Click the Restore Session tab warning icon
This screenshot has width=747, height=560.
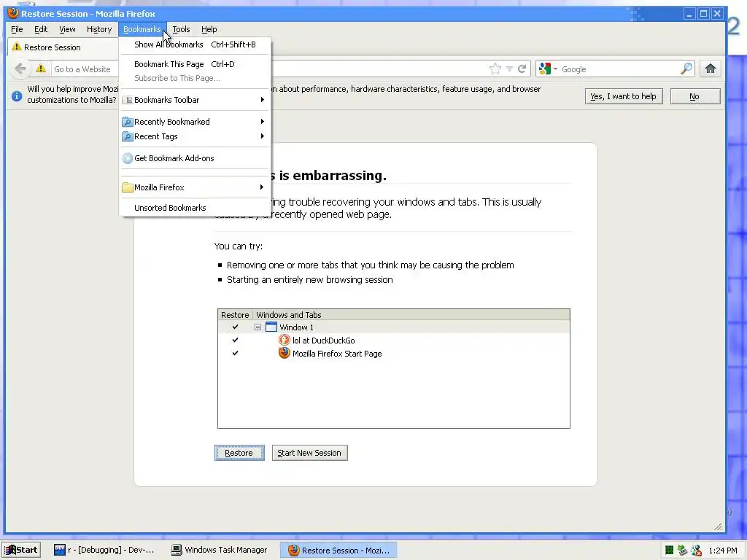coord(17,47)
